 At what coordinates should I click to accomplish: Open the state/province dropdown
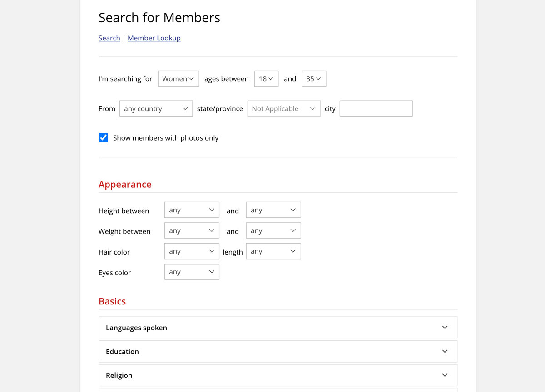(284, 108)
